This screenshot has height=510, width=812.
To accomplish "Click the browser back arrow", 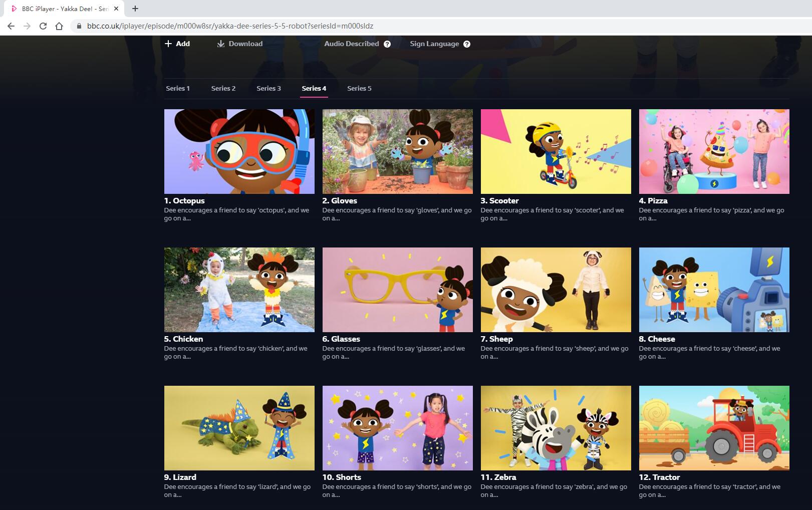I will [11, 26].
